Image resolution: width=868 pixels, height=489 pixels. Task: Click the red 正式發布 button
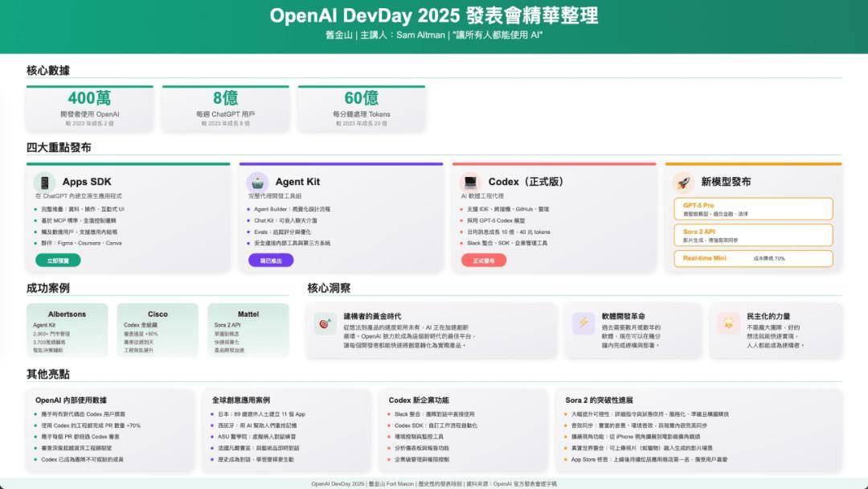pyautogui.click(x=483, y=261)
